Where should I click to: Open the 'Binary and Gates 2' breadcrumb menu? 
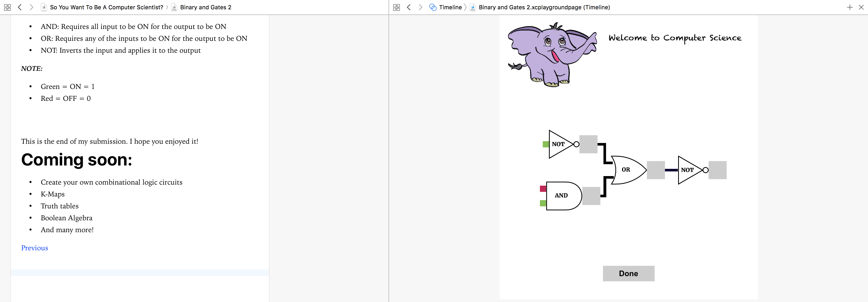206,7
